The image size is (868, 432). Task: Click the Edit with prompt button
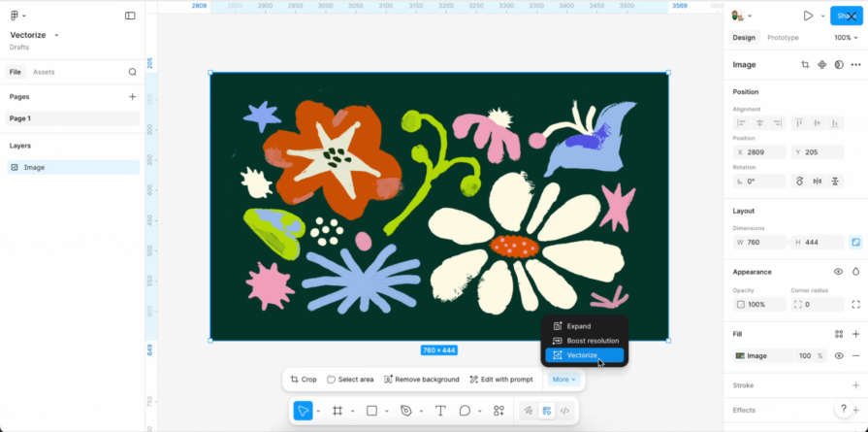[501, 380]
